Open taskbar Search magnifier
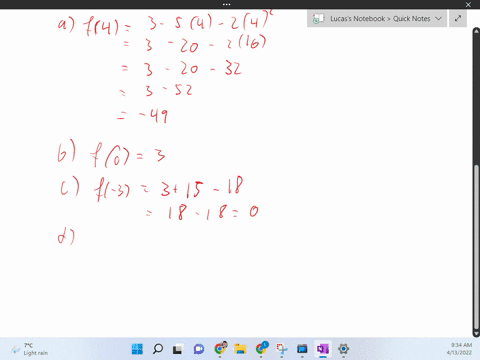Screen dimensions: 480x360 tap(158, 349)
